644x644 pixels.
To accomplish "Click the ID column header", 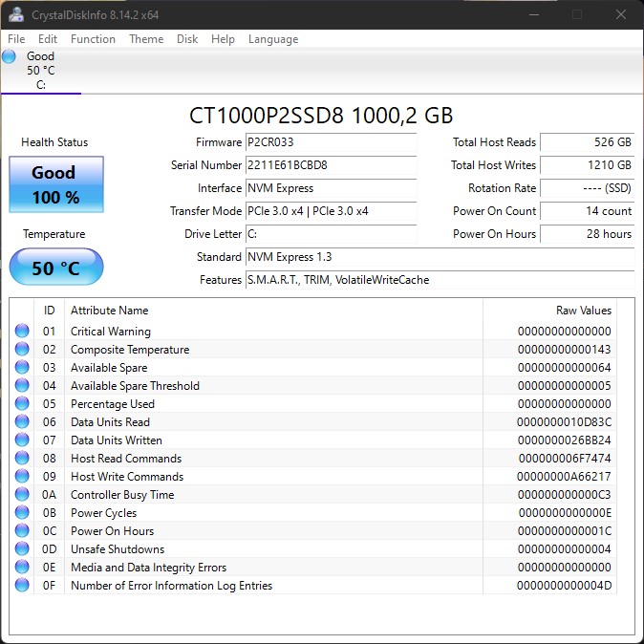I will tap(49, 311).
